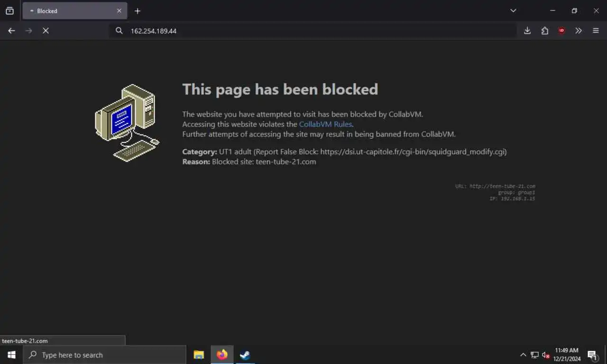Click the 'IP: 192.168.1.15' debug line
The height and width of the screenshot is (364, 607).
tap(512, 199)
